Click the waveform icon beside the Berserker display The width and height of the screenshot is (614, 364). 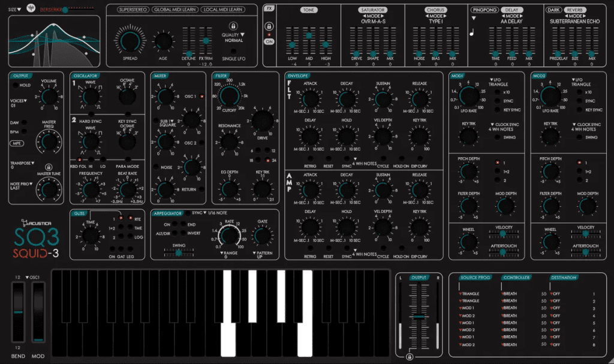click(31, 9)
